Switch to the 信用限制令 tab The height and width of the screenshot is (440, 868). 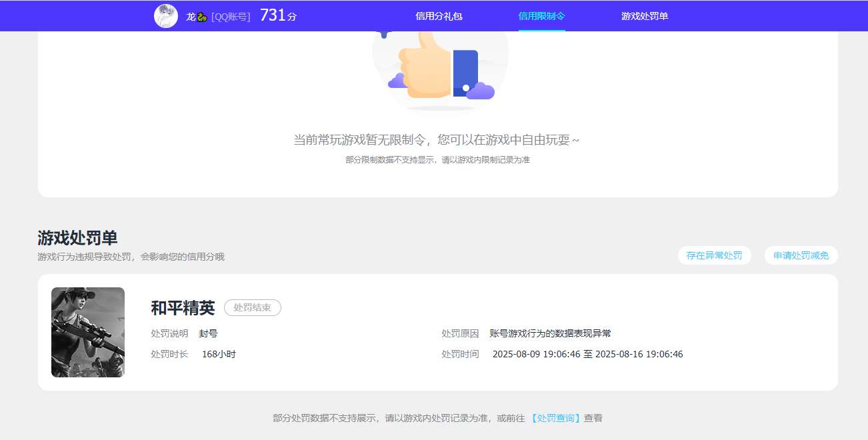(x=542, y=16)
